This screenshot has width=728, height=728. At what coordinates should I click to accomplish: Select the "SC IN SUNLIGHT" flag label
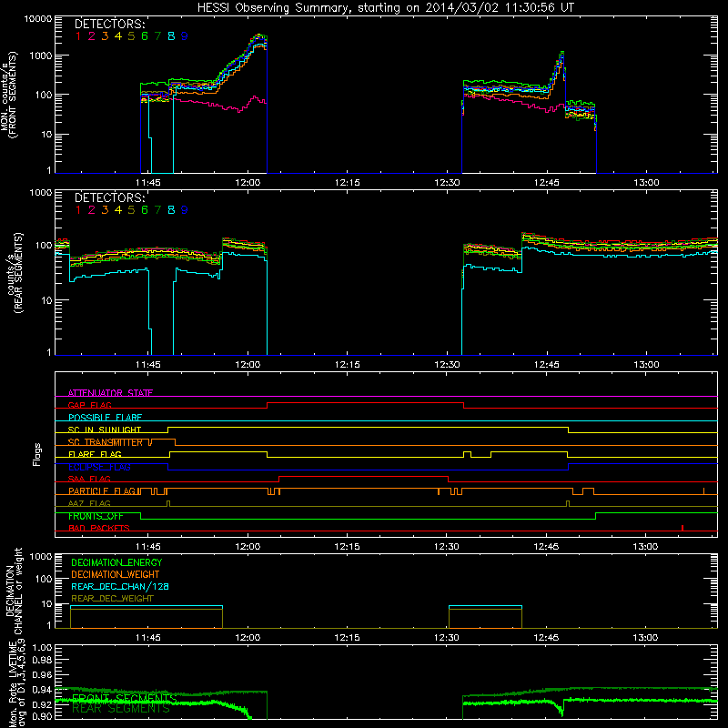click(x=105, y=430)
